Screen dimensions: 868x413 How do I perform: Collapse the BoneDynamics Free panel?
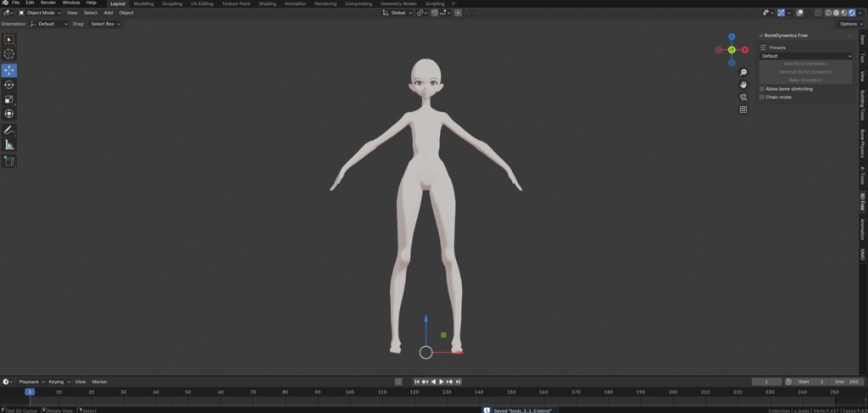coord(761,36)
